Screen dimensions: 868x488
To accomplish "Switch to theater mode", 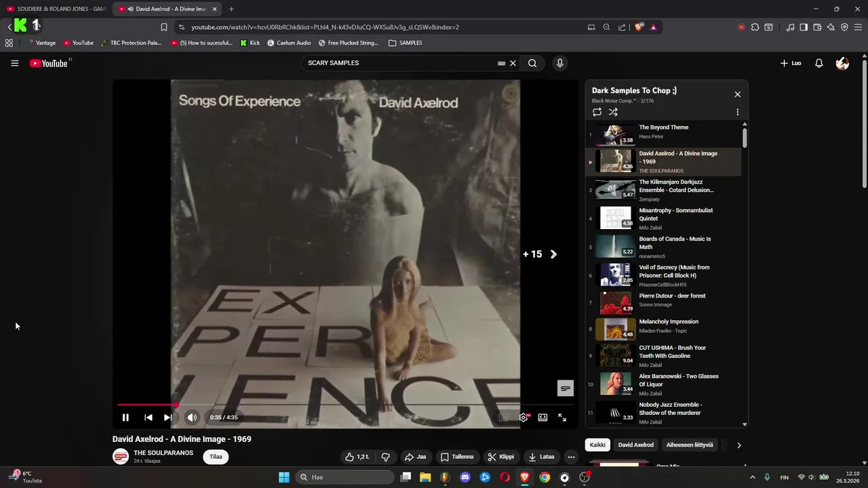I will point(542,418).
